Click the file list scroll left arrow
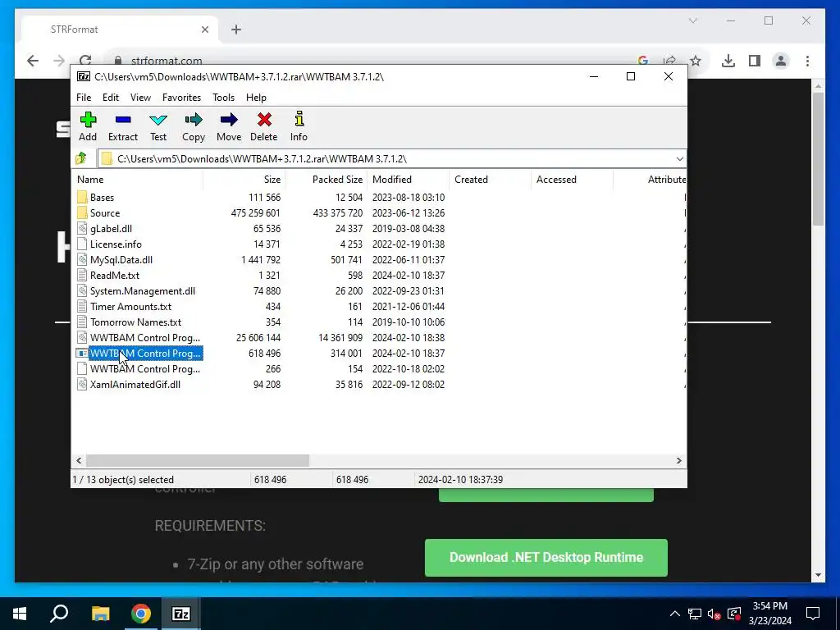840x630 pixels. point(80,460)
